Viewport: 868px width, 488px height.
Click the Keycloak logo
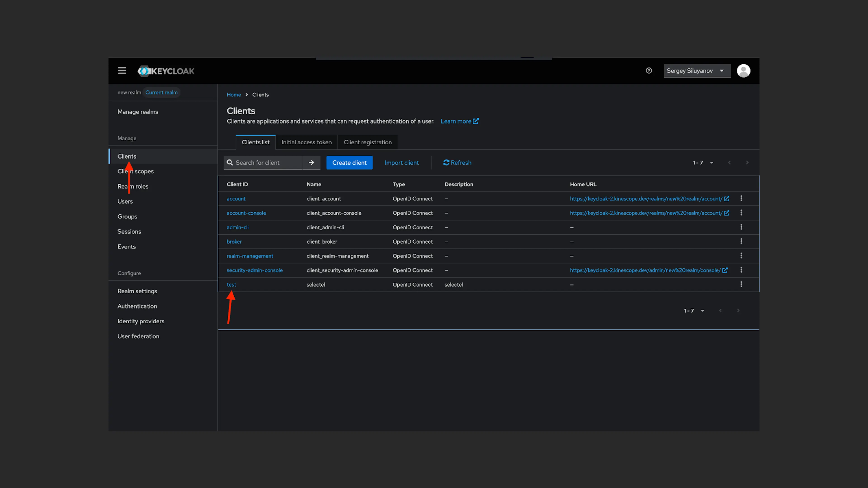click(x=165, y=71)
